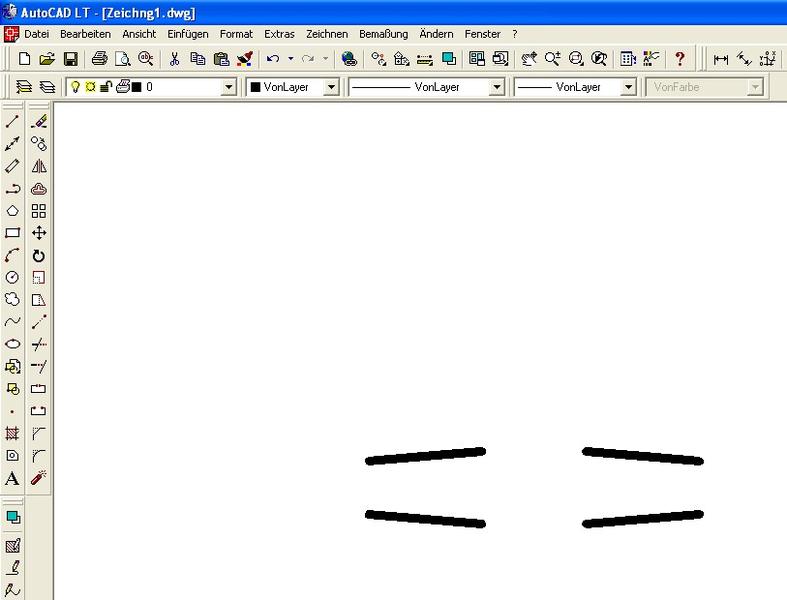
Task: Open the Fenster menu
Action: coord(482,34)
